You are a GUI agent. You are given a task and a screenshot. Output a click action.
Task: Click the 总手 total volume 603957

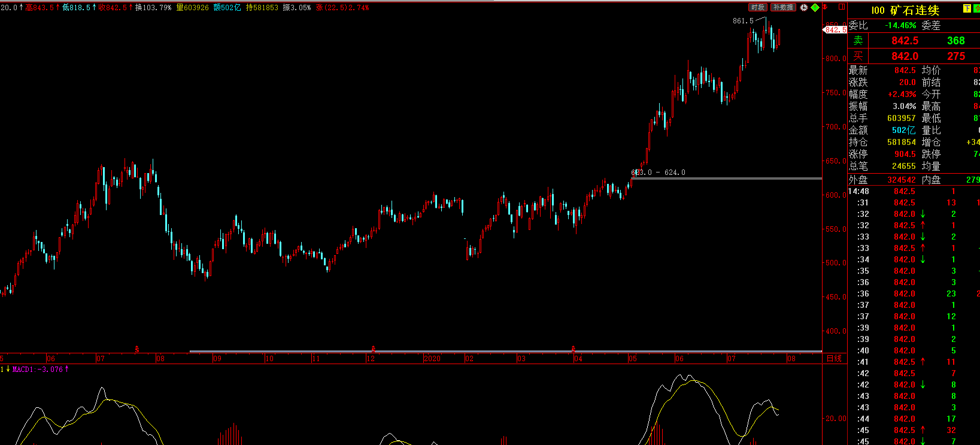coord(902,119)
